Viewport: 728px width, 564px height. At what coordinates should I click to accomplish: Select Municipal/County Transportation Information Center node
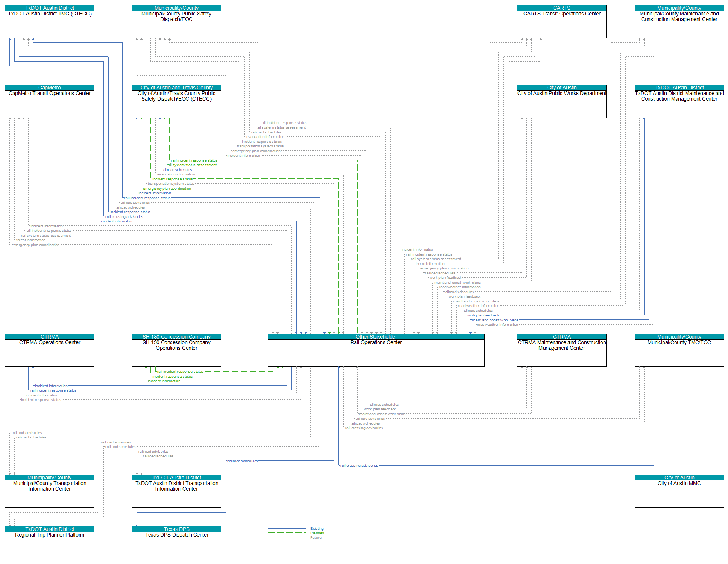pyautogui.click(x=50, y=491)
